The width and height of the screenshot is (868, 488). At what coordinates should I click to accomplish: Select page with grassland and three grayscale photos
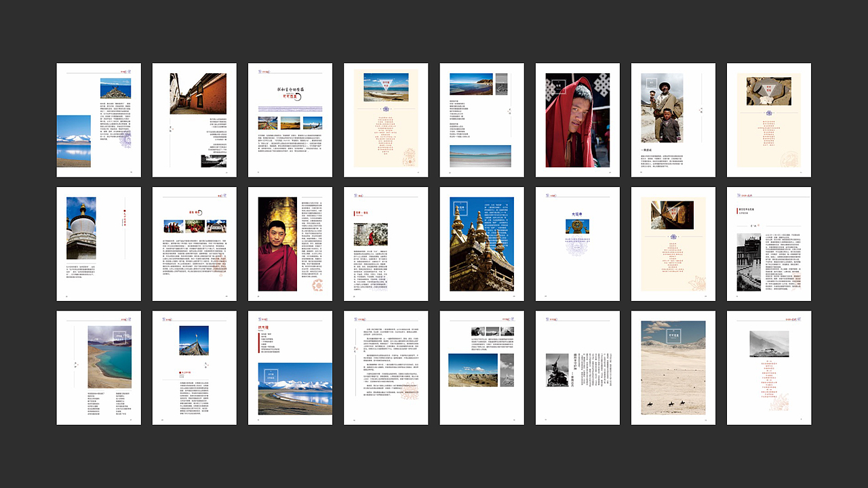point(482,368)
